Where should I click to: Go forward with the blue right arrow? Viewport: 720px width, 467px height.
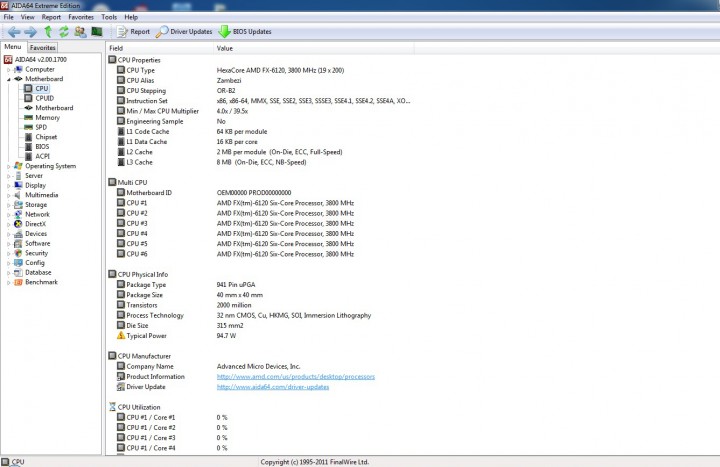[30, 32]
